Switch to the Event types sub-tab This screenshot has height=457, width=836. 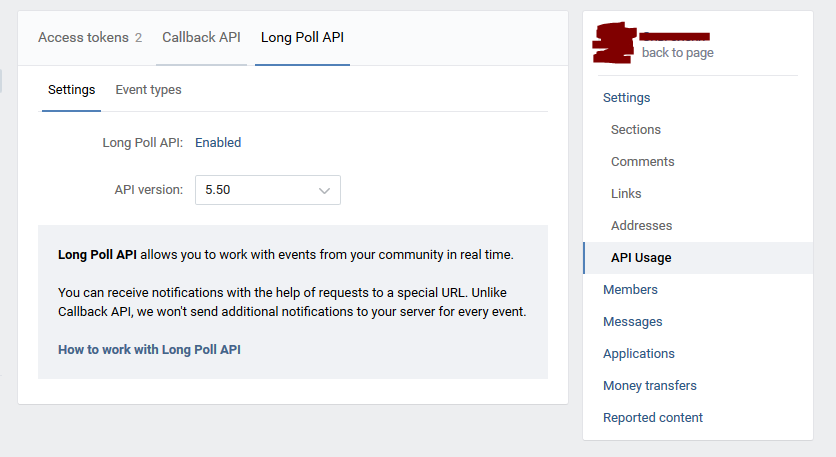click(x=148, y=90)
